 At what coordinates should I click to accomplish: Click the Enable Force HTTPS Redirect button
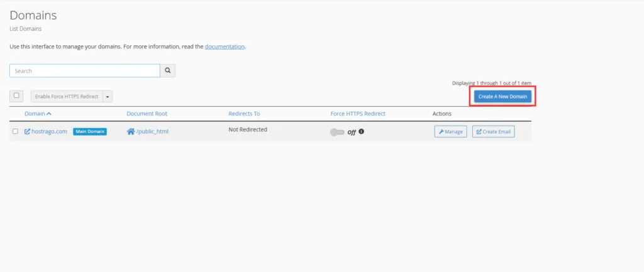(67, 96)
